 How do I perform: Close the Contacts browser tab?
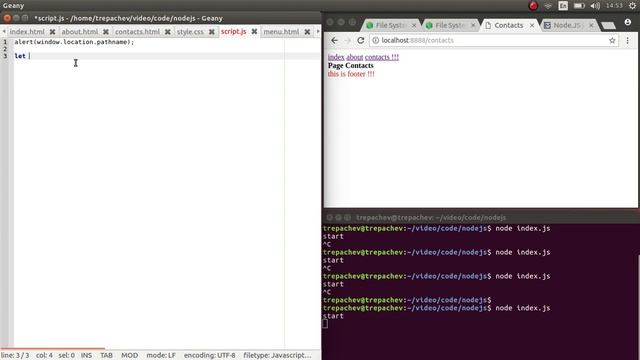532,25
